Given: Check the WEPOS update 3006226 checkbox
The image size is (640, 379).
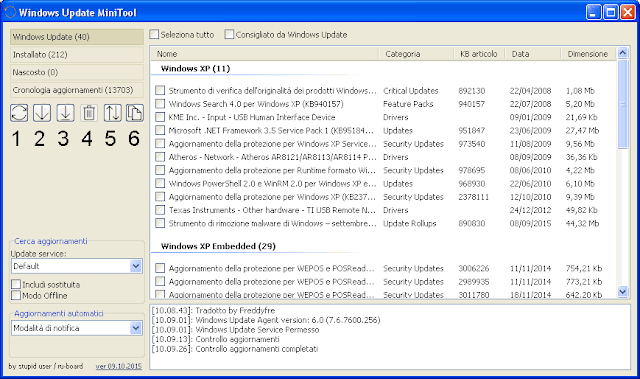Looking at the screenshot, I should point(160,268).
